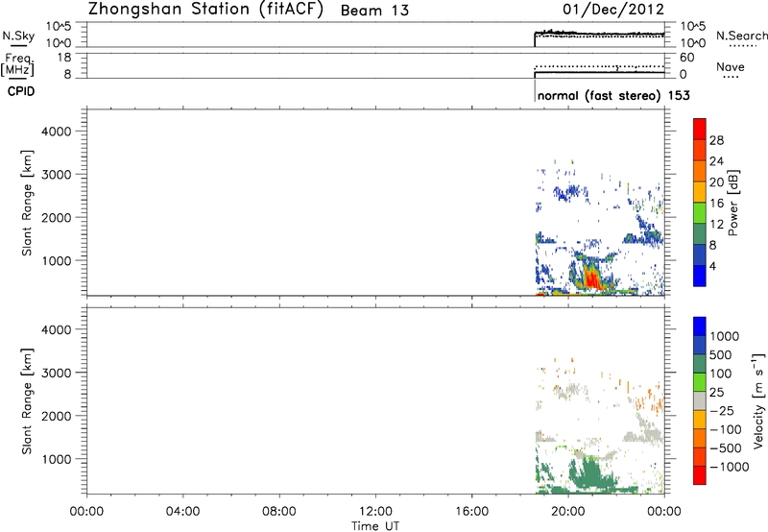The height and width of the screenshot is (532, 768).
Task: Click the "4000" tick in the power panel
Action: point(57,132)
